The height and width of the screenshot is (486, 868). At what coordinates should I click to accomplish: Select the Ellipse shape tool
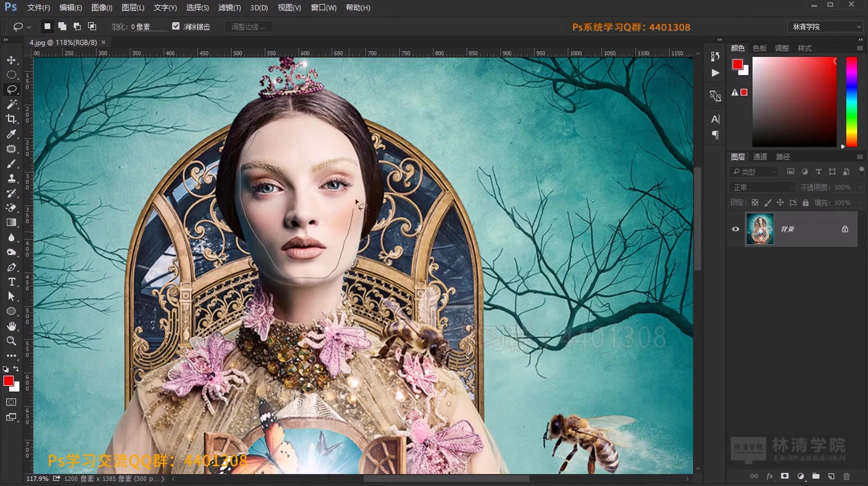click(x=11, y=311)
